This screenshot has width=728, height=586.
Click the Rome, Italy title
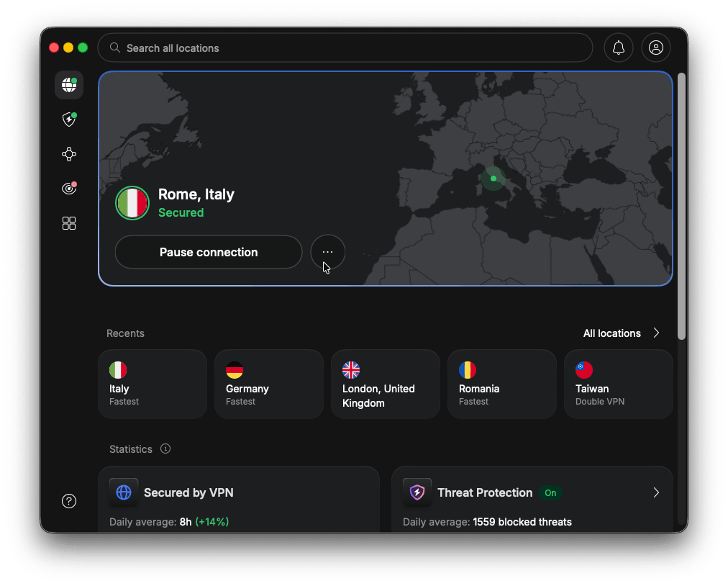coord(196,194)
